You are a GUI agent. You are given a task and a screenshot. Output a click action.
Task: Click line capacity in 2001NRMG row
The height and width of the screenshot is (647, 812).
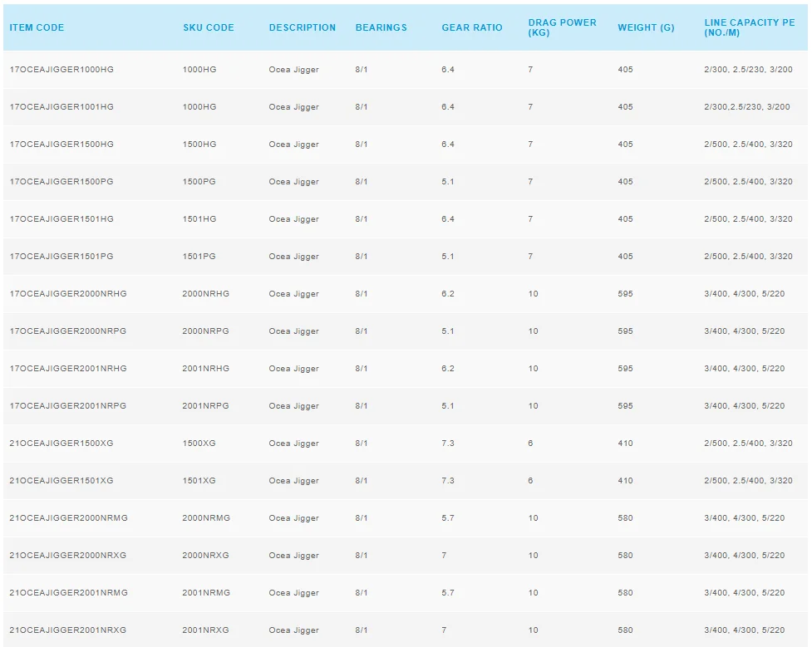pos(744,593)
